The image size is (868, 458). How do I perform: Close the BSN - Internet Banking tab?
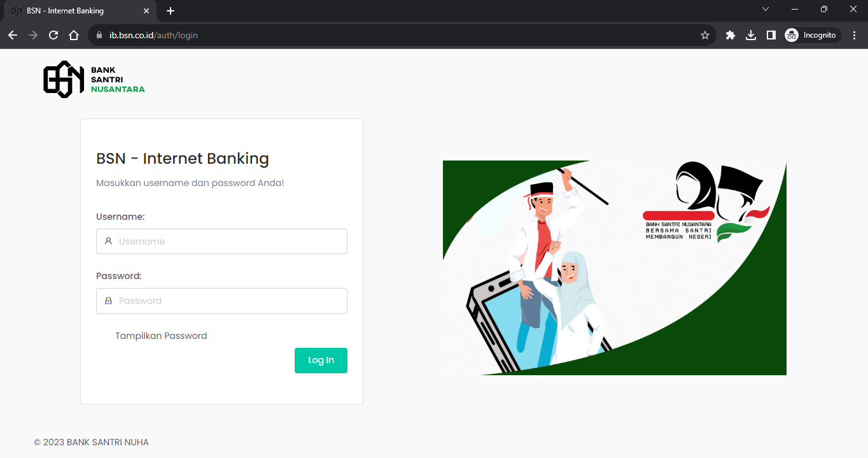coord(146,11)
